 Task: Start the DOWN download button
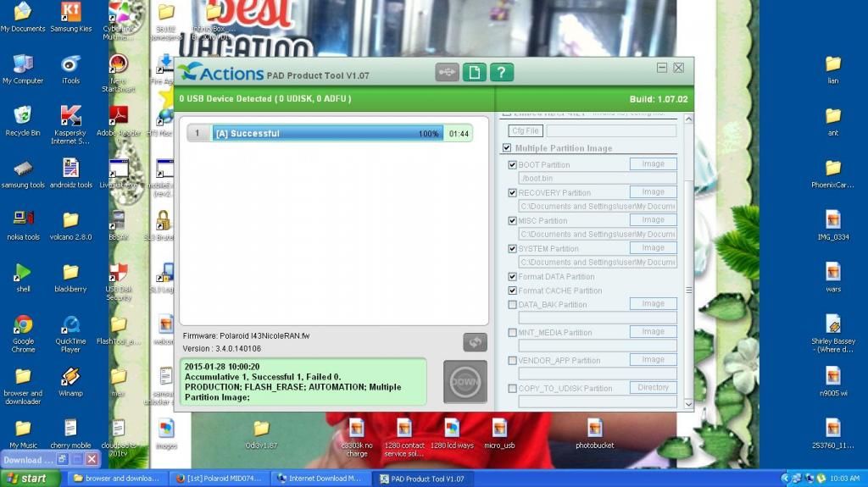pos(465,382)
